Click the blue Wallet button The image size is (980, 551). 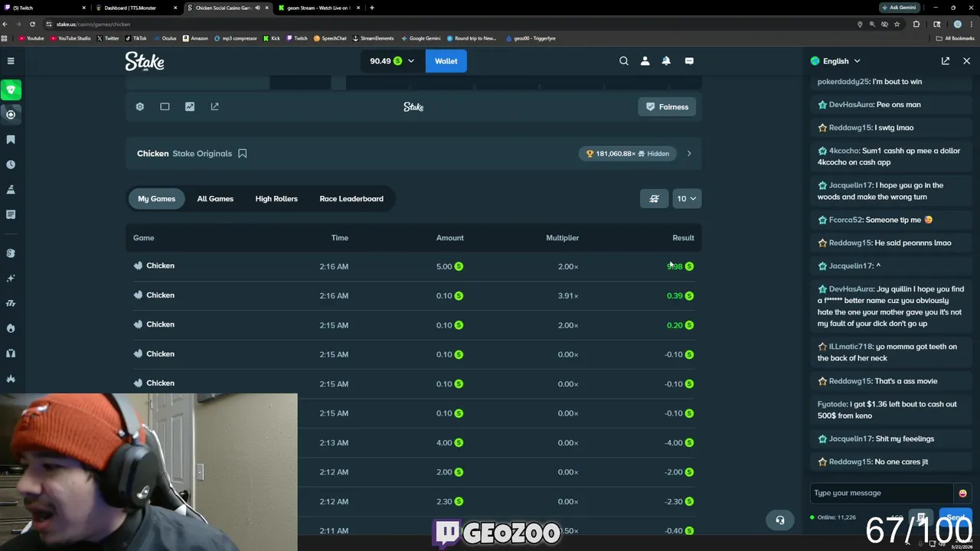tap(446, 60)
